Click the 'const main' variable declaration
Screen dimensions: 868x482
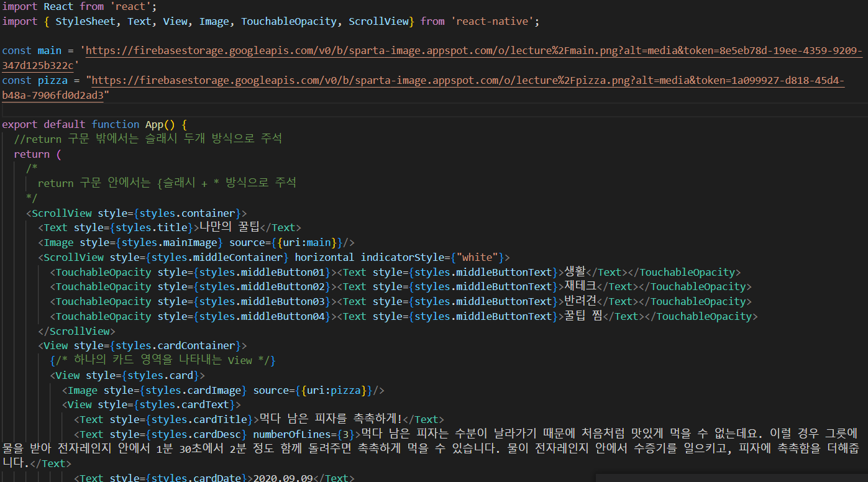[32, 51]
